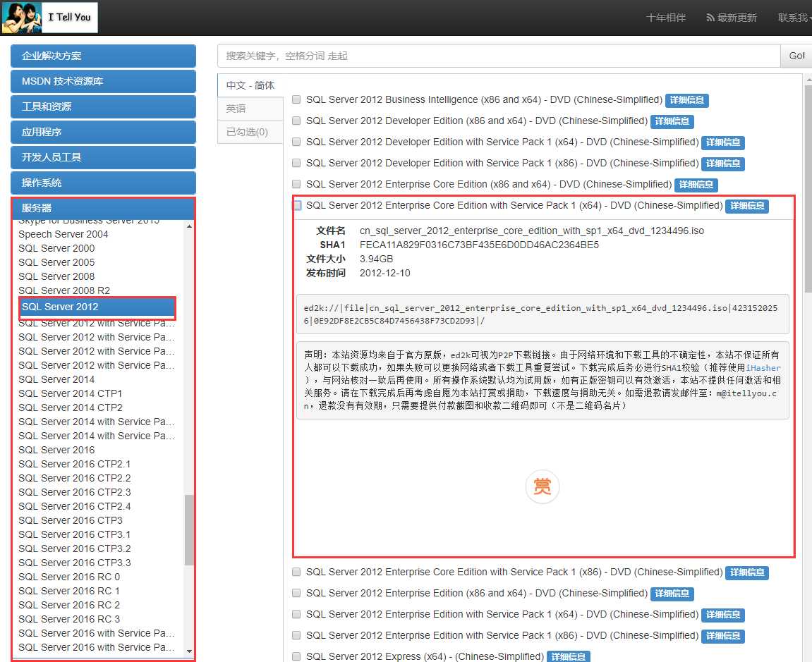
Task: Expand the 企业解决方案 category
Action: [103, 56]
